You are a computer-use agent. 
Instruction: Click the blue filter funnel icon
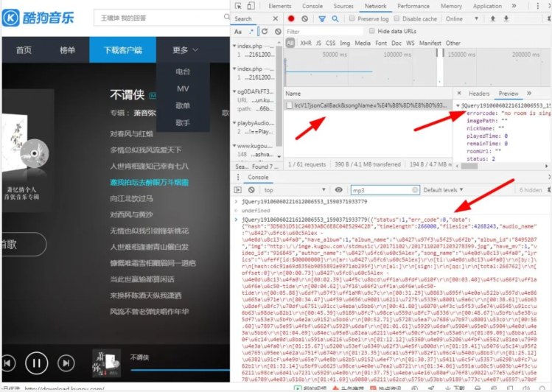[322, 18]
